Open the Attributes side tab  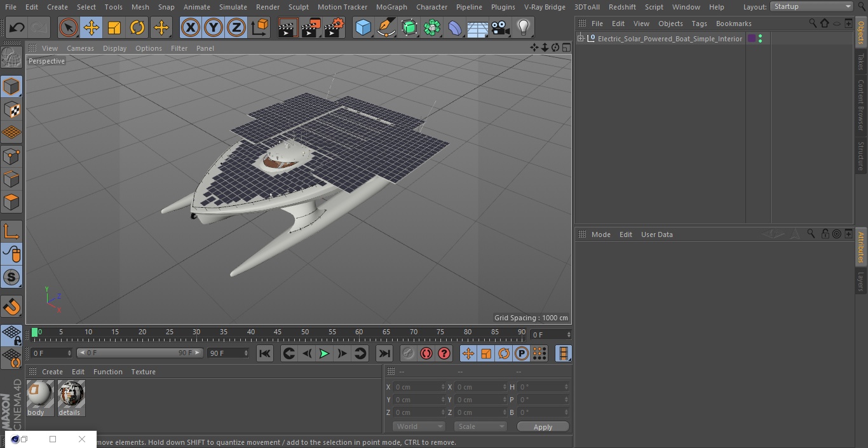coord(861,247)
